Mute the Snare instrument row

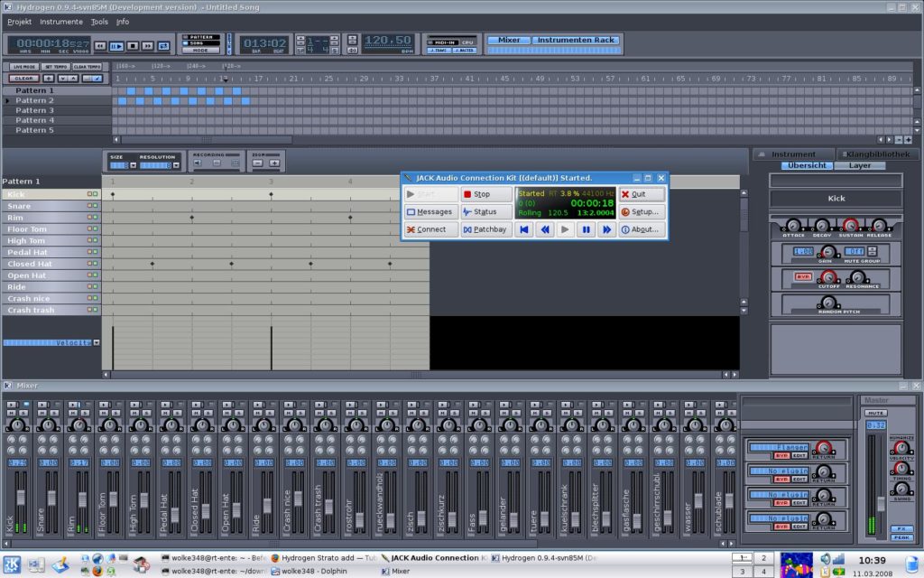pos(89,206)
